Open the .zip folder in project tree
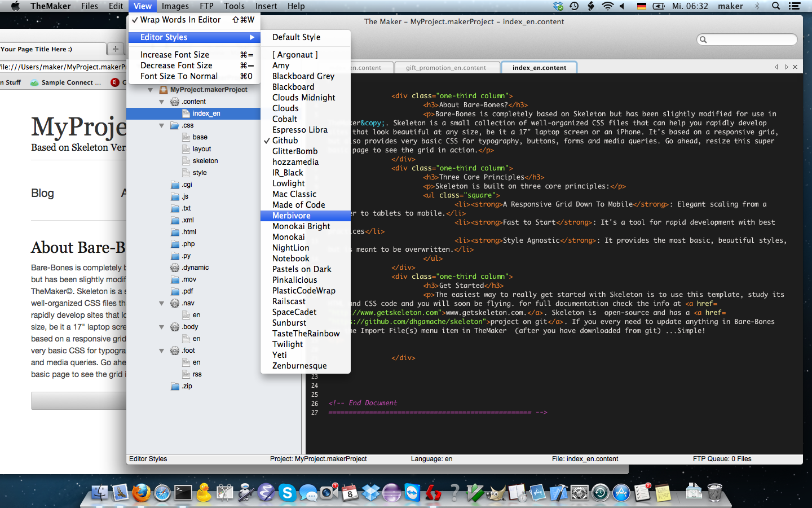 175,386
